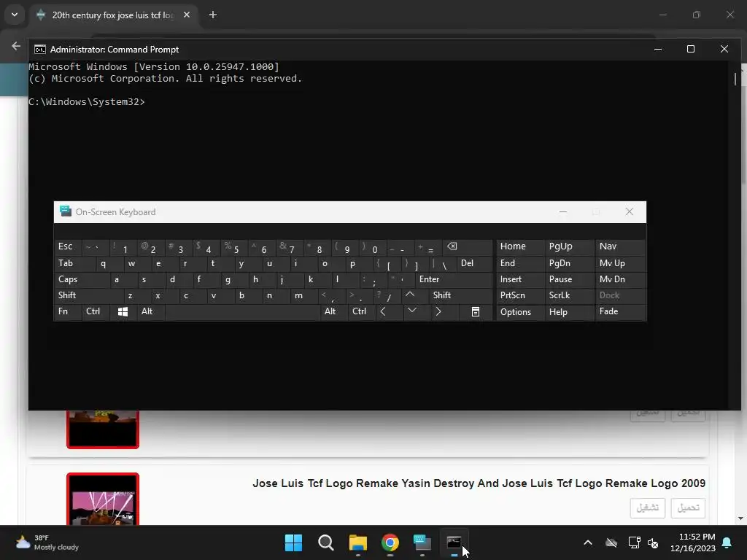Screen dimensions: 747x560
Task: Click the PgUp key on keyboard
Action: coord(569,246)
